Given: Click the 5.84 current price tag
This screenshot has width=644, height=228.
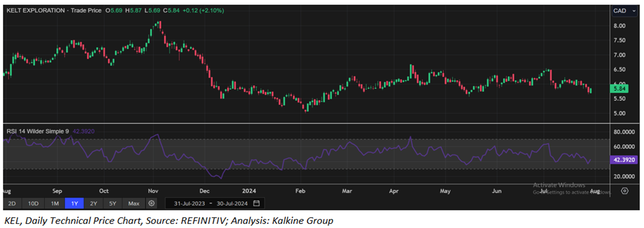Looking at the screenshot, I should [618, 89].
